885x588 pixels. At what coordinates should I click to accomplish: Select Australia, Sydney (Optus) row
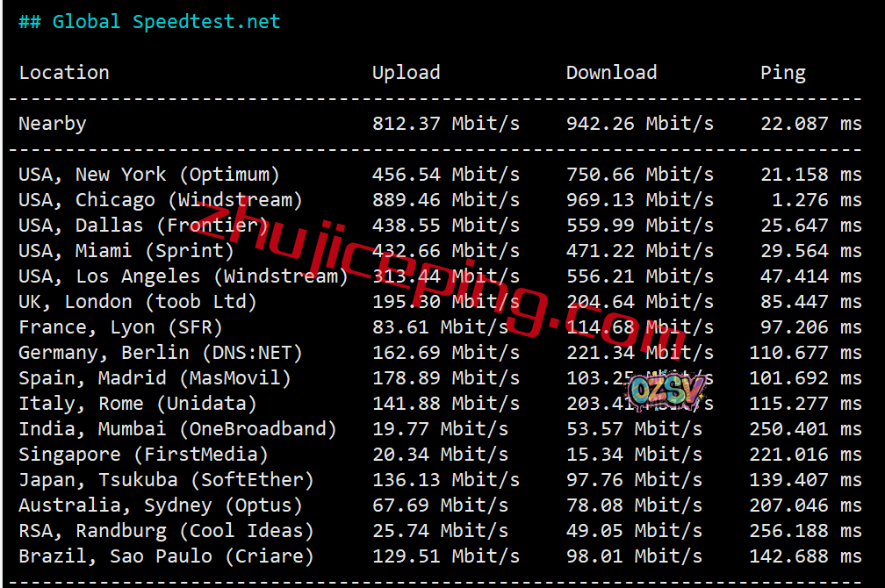click(440, 505)
